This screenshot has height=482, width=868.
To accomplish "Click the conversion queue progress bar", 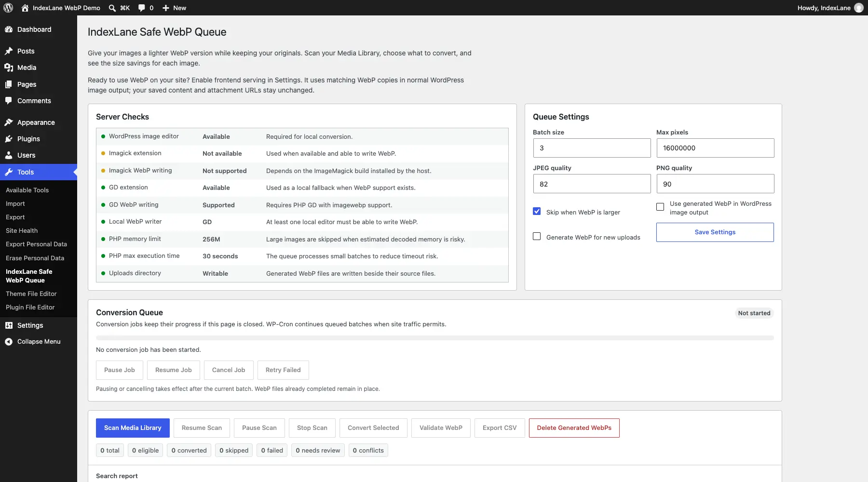I will coord(435,338).
